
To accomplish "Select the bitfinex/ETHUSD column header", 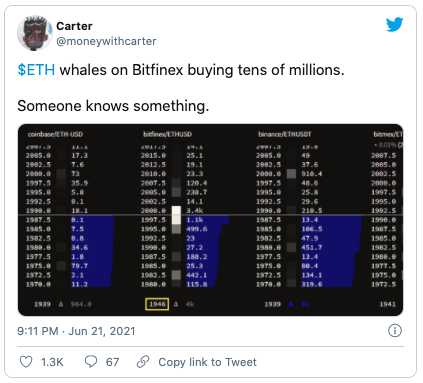I will pyautogui.click(x=167, y=134).
